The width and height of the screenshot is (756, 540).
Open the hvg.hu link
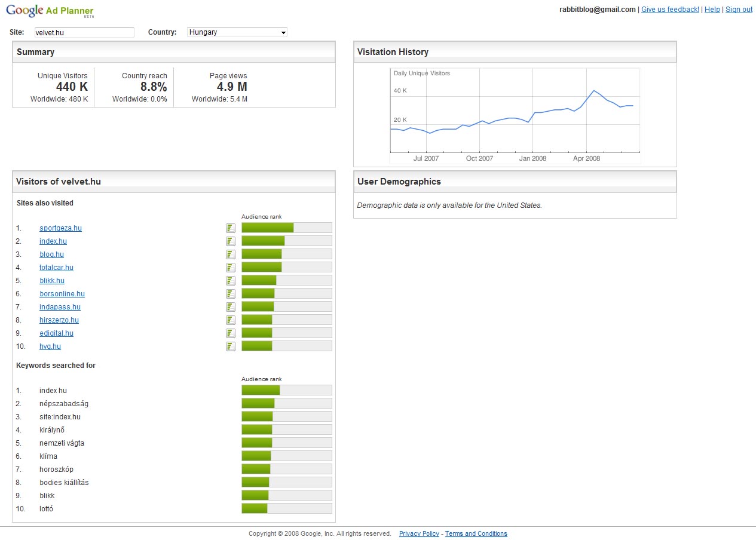coord(50,346)
